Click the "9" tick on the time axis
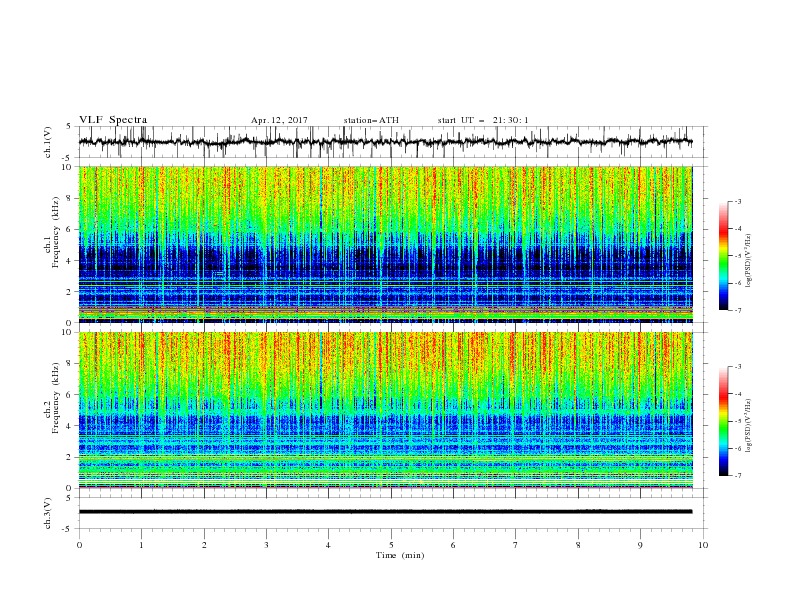The image size is (792, 612). coord(640,545)
